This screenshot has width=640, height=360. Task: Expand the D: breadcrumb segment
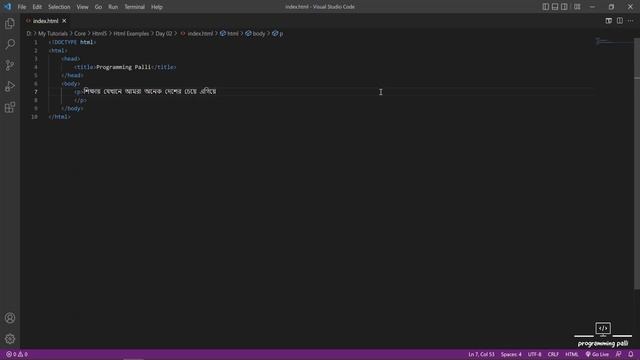(x=29, y=33)
